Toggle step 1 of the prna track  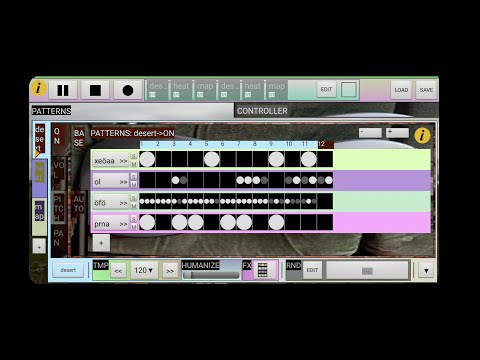[147, 222]
